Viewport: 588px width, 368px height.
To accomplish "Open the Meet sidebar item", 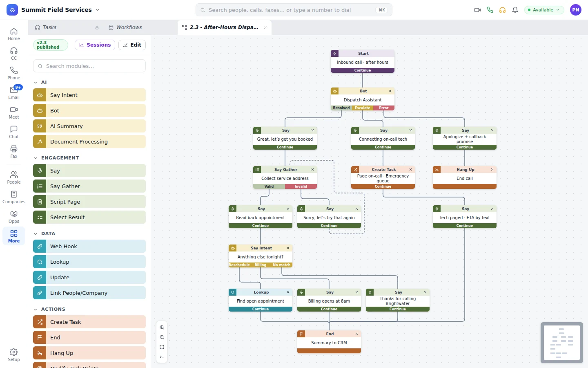I will (14, 113).
